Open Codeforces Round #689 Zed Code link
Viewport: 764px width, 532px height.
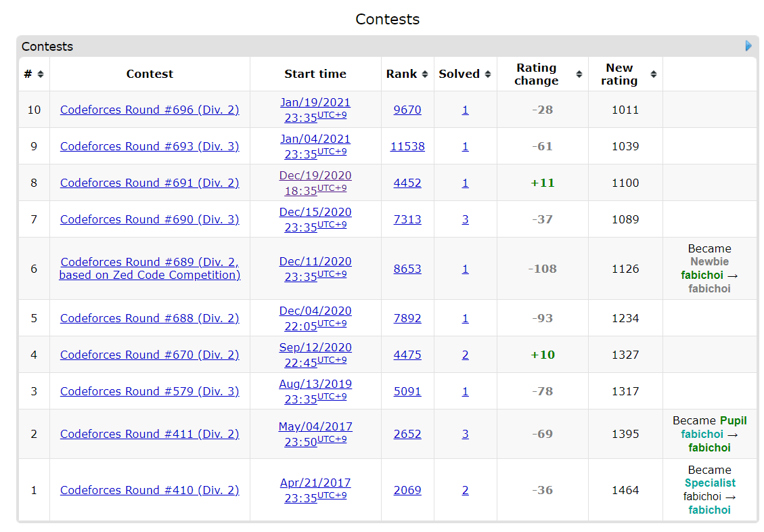pos(150,269)
